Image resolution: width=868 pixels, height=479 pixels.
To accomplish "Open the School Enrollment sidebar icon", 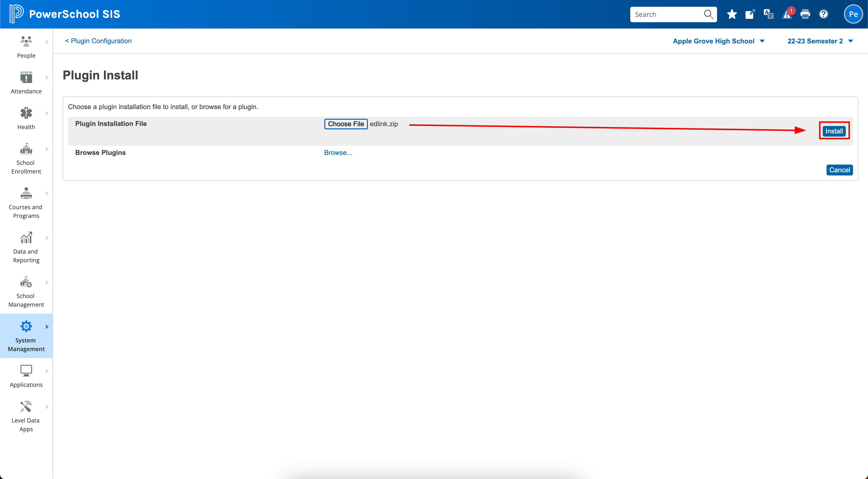I will tap(26, 149).
